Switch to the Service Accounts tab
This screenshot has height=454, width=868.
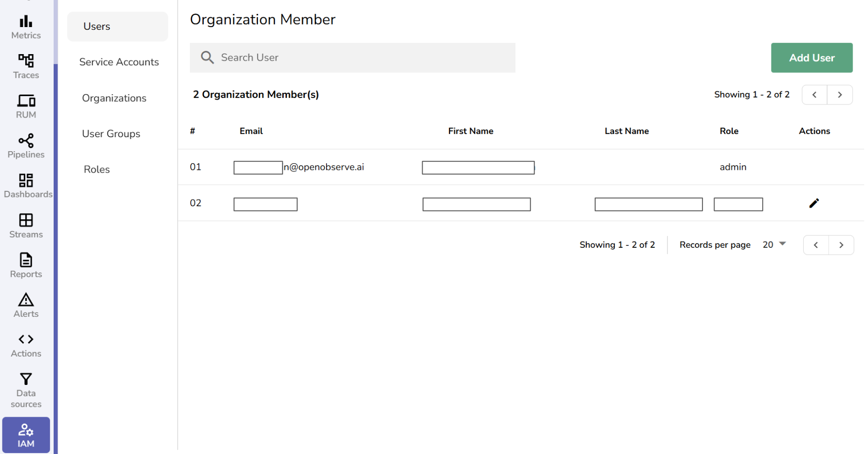(119, 62)
